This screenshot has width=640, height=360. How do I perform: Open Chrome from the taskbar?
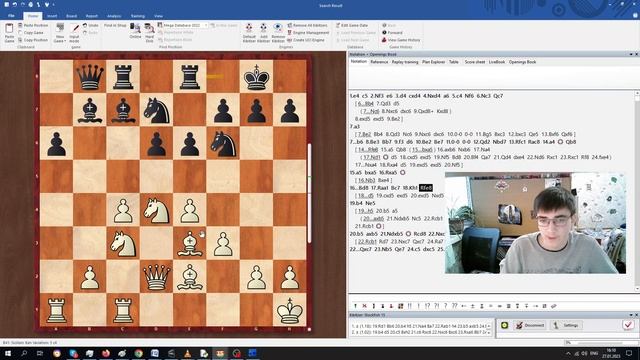click(138, 353)
